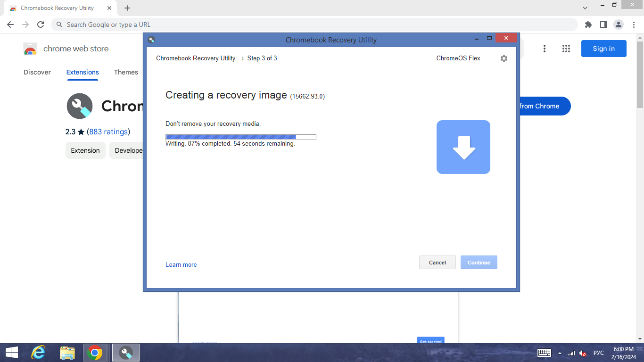Open File Explorer from the taskbar
This screenshot has height=362, width=644.
click(67, 353)
